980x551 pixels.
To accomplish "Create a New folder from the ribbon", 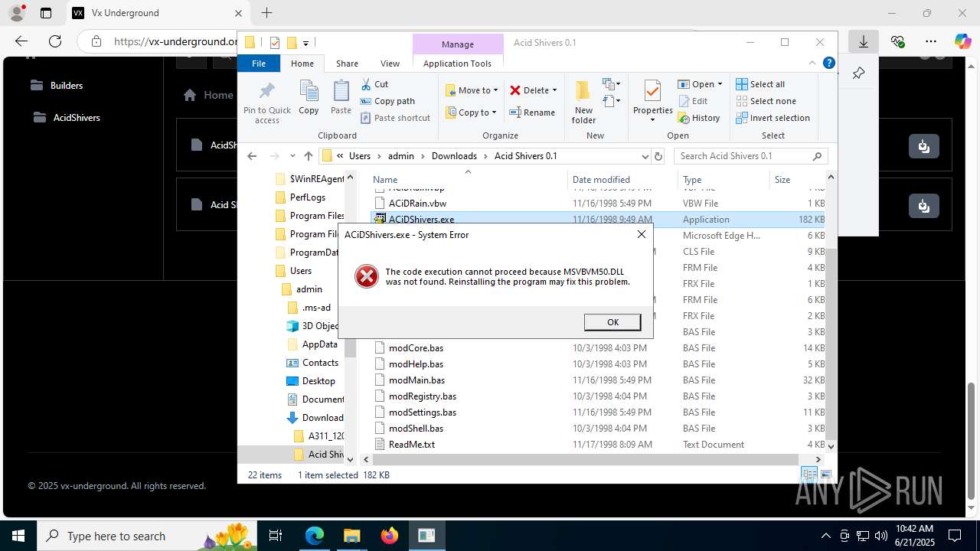I will click(x=583, y=102).
